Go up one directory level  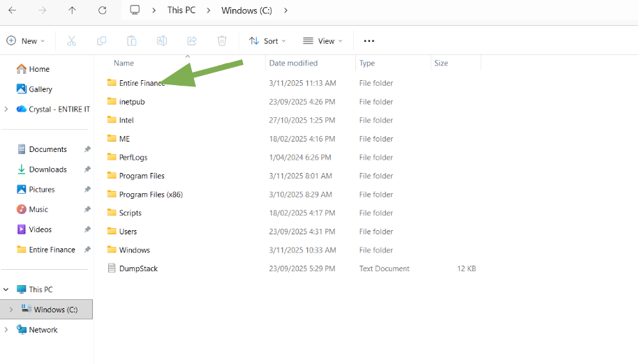click(x=73, y=10)
